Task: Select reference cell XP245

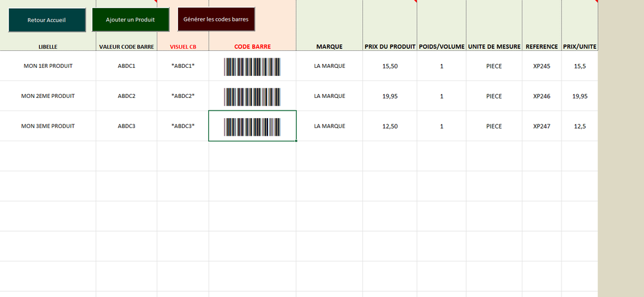Action: click(541, 66)
